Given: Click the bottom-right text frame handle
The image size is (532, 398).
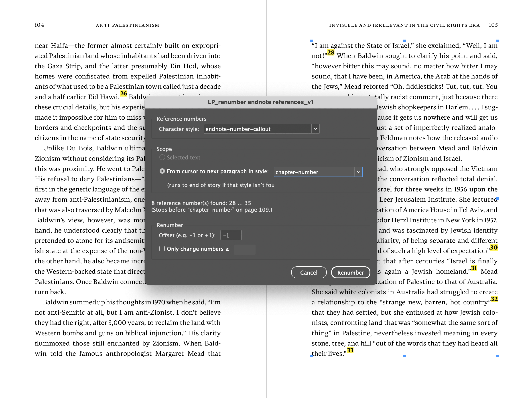Looking at the screenshot, I should (x=497, y=356).
